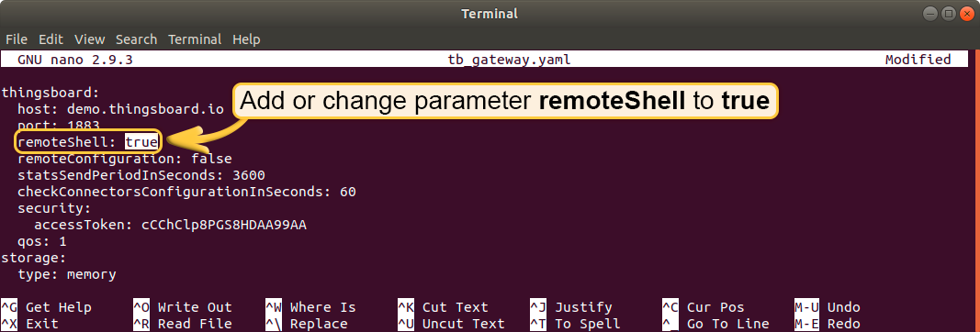Click the Get Help shortcut label

58,307
